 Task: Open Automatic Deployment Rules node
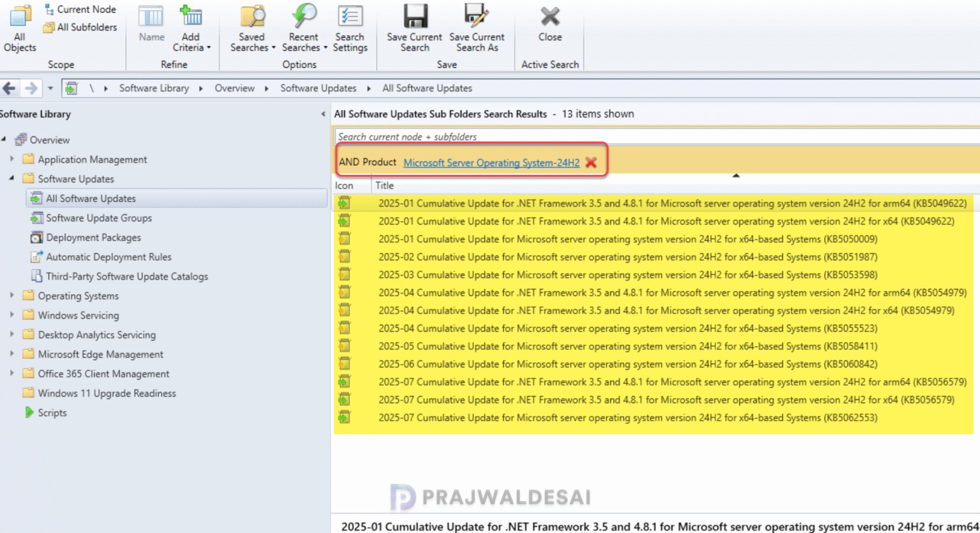108,257
